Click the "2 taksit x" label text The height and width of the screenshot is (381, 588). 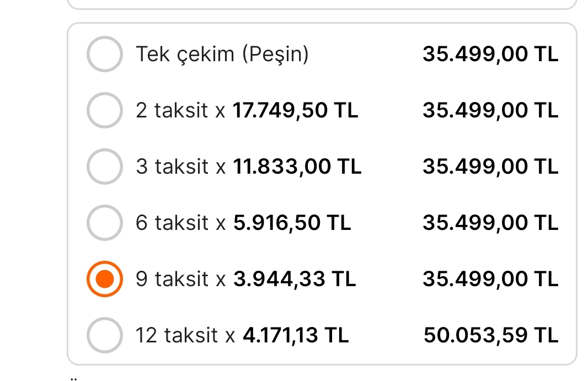coord(180,110)
